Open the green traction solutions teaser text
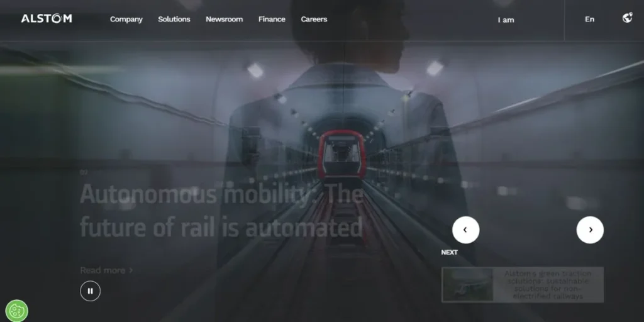 pos(547,284)
